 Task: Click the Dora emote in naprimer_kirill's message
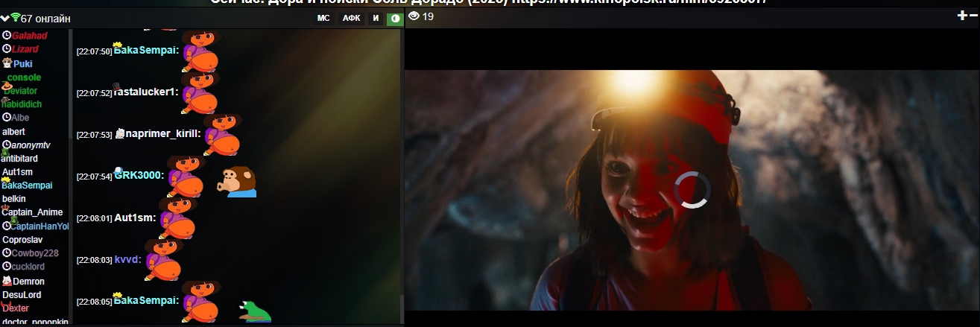coord(222,134)
